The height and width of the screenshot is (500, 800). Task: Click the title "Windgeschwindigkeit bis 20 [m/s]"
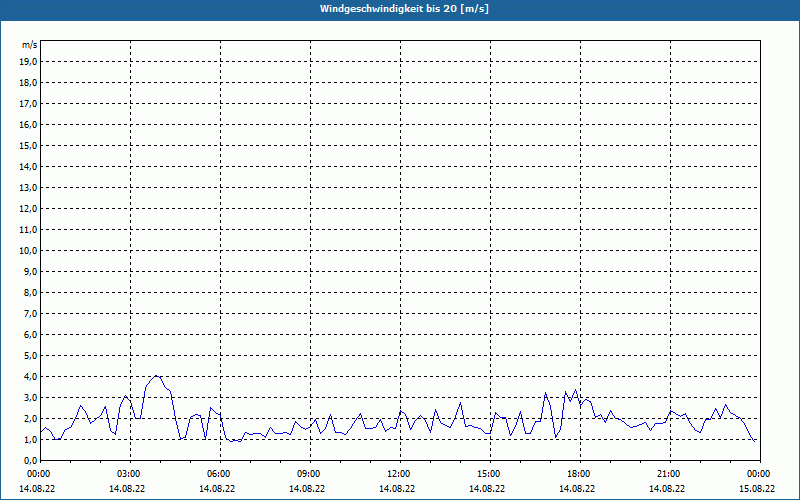pos(405,9)
